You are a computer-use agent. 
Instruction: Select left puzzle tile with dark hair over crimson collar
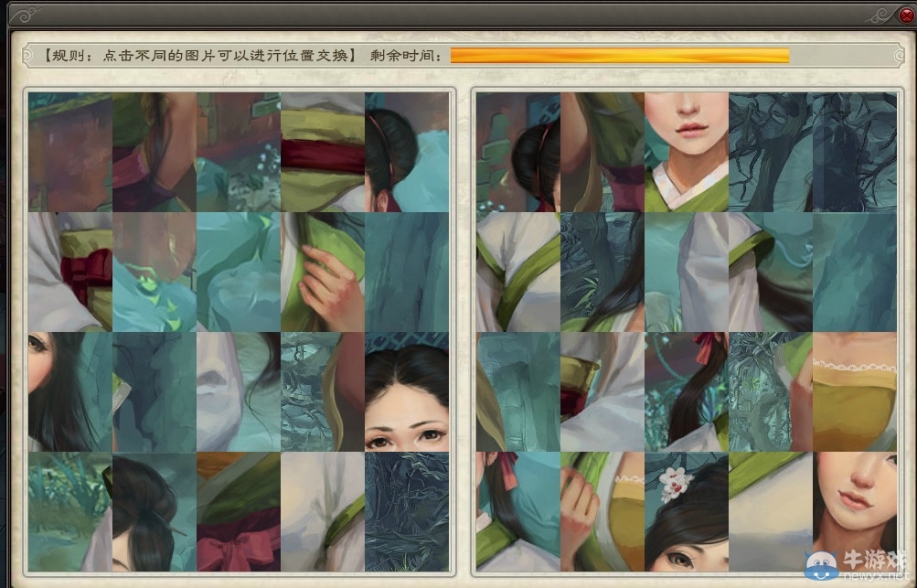(x=155, y=152)
